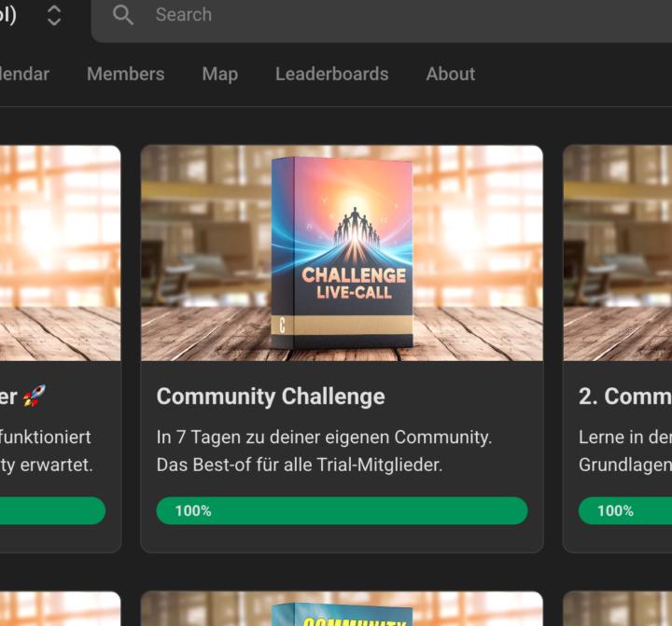
Task: Click the magnifying glass search icon
Action: [122, 15]
